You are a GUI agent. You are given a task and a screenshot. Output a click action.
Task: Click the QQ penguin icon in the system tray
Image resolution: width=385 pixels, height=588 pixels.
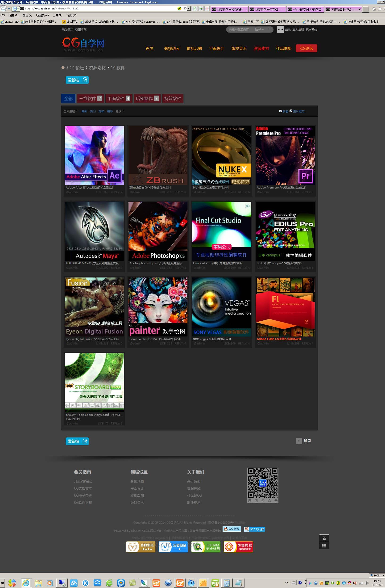349,583
